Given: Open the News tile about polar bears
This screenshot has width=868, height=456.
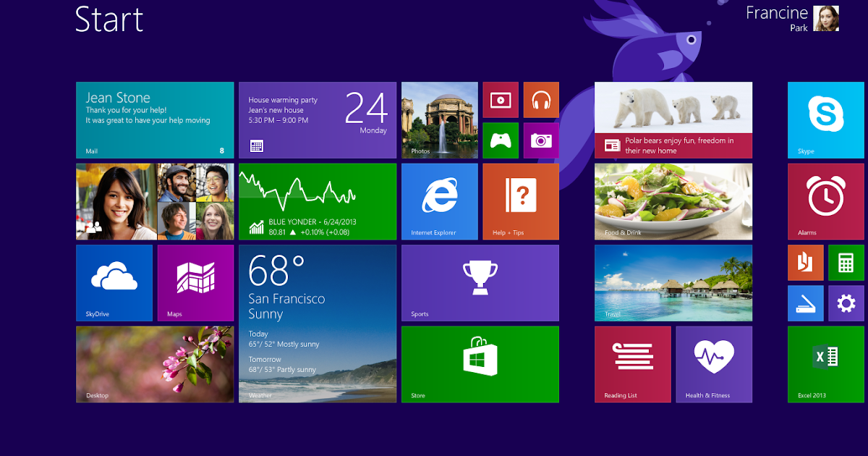Looking at the screenshot, I should [x=673, y=120].
